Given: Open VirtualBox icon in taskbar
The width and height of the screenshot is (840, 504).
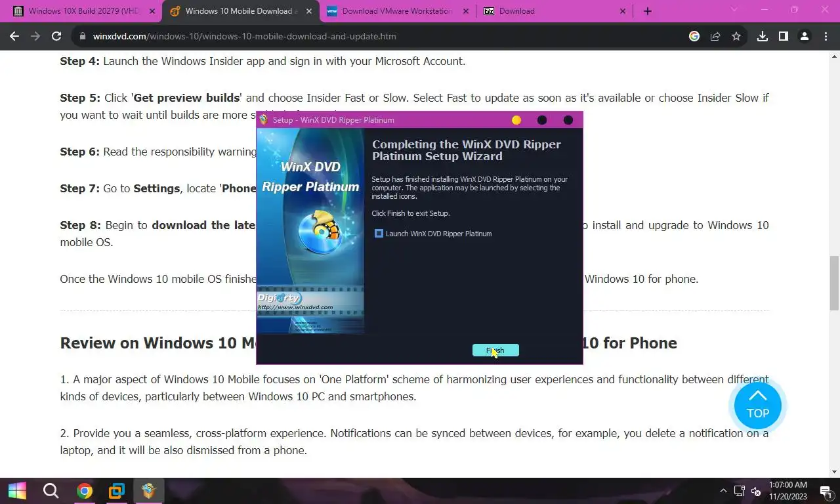Looking at the screenshot, I should point(117,490).
